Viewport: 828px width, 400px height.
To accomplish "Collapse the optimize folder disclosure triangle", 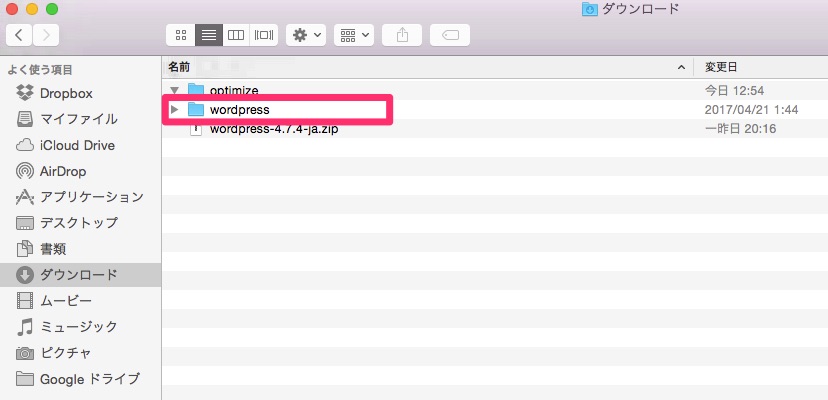I will coord(175,90).
